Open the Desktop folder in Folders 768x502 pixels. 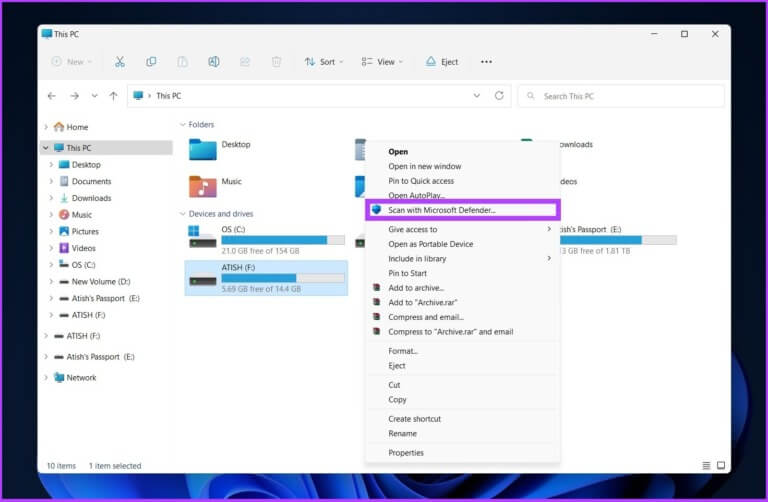click(x=202, y=149)
